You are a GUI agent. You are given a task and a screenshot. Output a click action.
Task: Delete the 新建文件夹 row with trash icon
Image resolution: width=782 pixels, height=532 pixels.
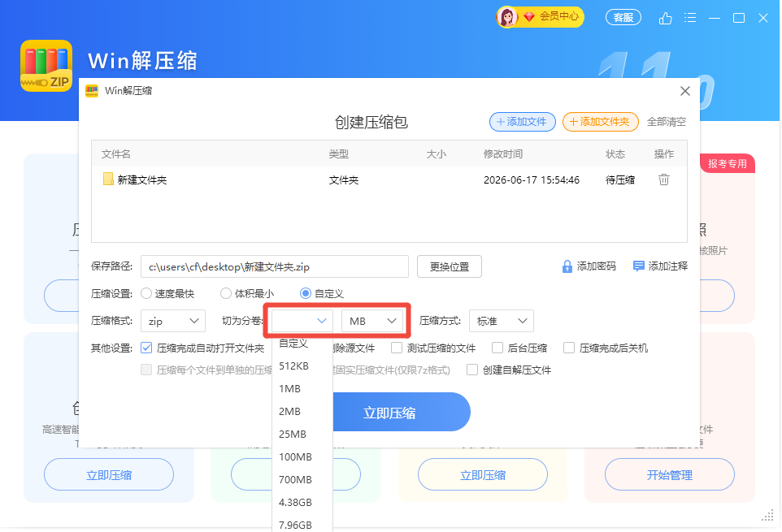(x=664, y=179)
